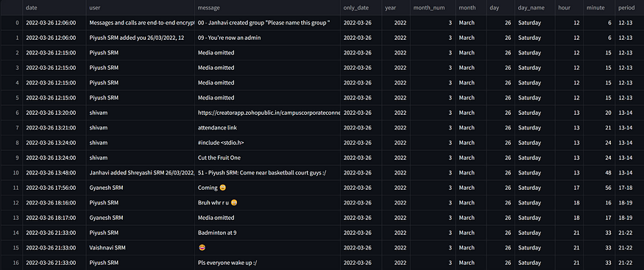Select the message column header

267,8
